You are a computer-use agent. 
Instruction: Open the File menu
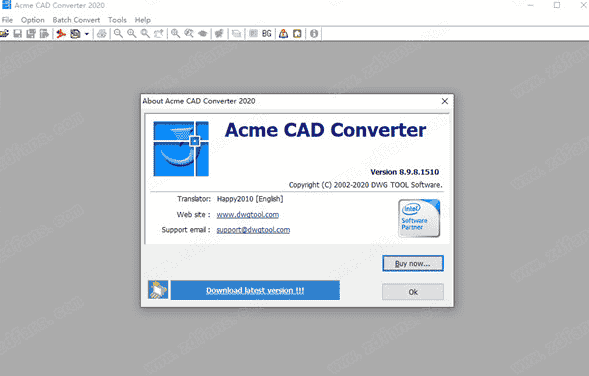(x=7, y=20)
